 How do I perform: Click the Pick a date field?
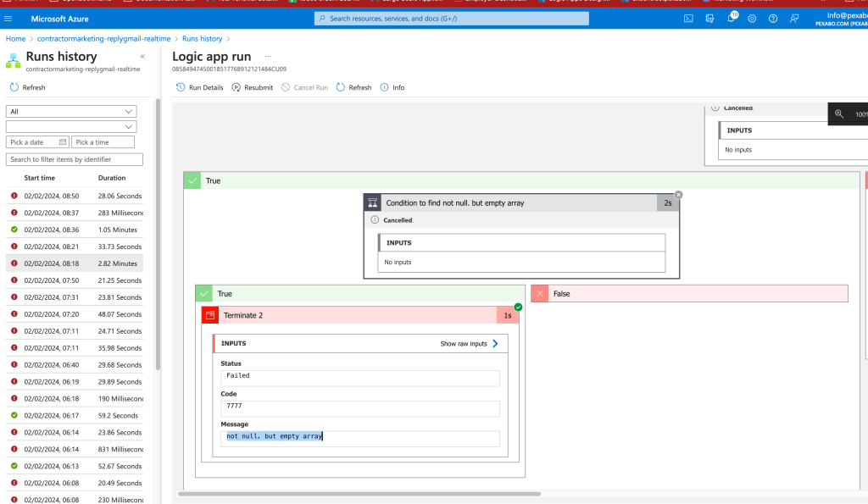click(37, 142)
